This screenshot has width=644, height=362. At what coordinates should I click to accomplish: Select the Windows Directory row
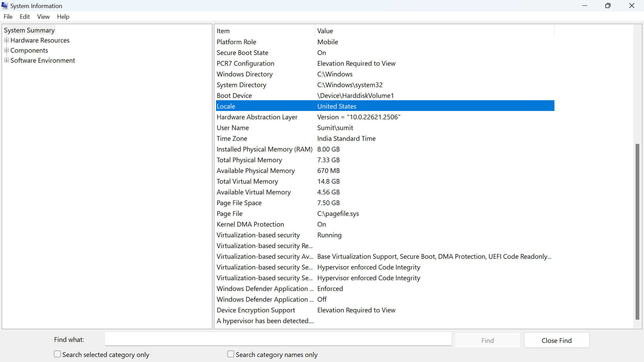tap(385, 74)
